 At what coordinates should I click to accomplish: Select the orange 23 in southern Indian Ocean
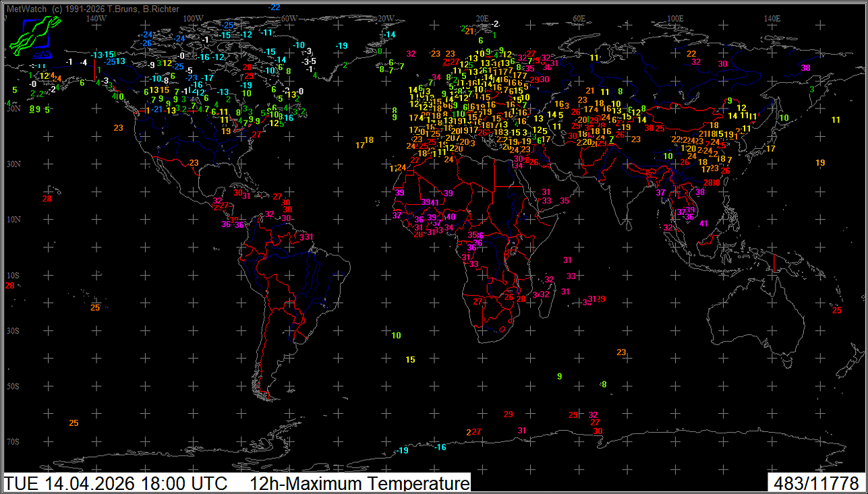(x=621, y=352)
